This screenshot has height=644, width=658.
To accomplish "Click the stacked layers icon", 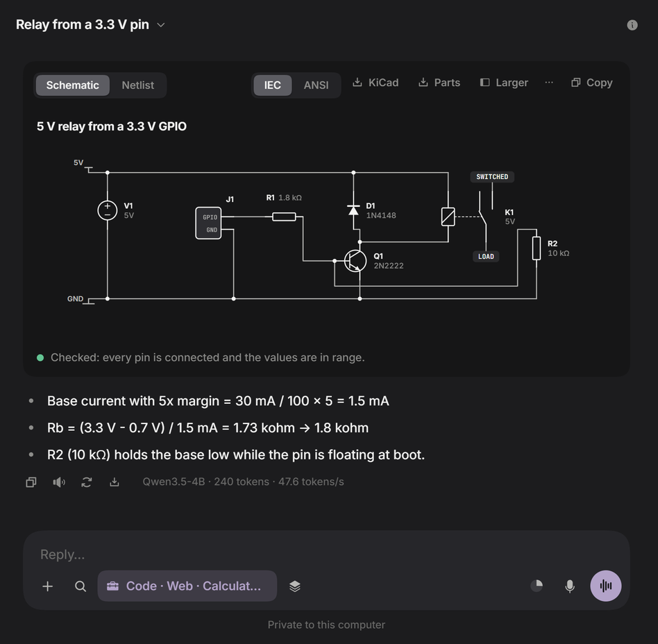I will click(x=295, y=586).
